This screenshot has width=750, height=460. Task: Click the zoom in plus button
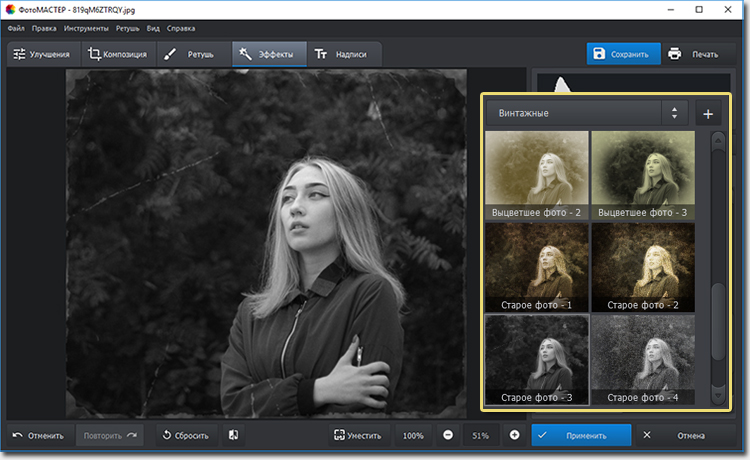[514, 435]
